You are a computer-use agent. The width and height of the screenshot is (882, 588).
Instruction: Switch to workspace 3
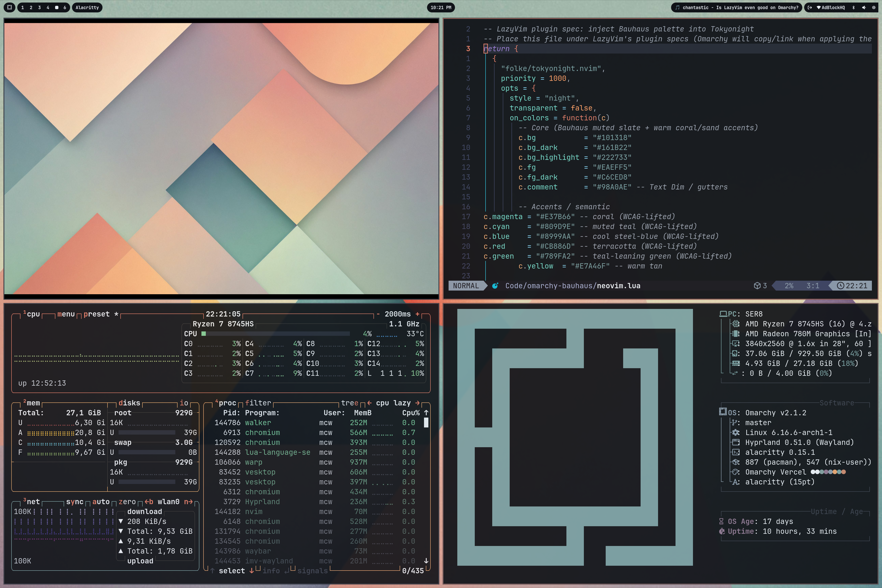39,8
